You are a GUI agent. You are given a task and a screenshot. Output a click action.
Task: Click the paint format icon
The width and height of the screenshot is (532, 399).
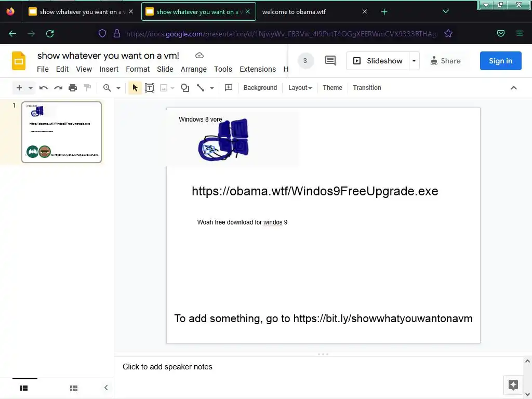(87, 88)
